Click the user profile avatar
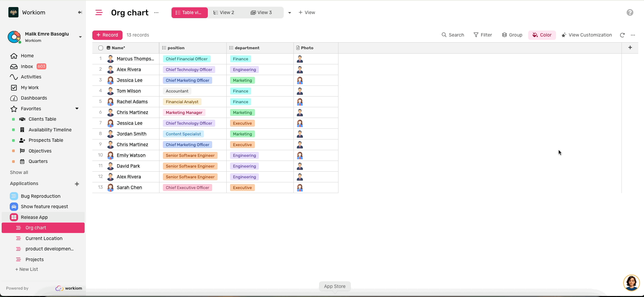Screen dimensions: 644x297 14,37
